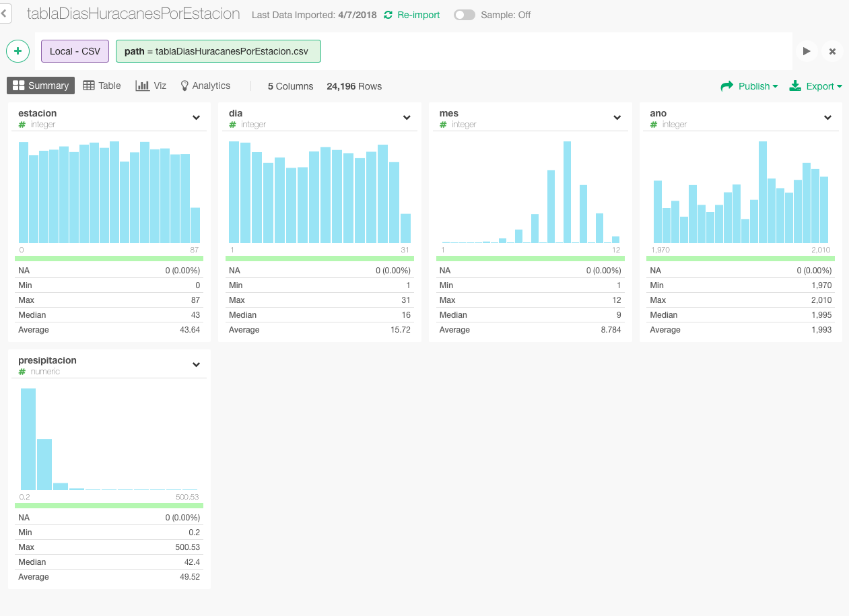Select the Summary tab
This screenshot has height=616, width=849.
point(41,85)
